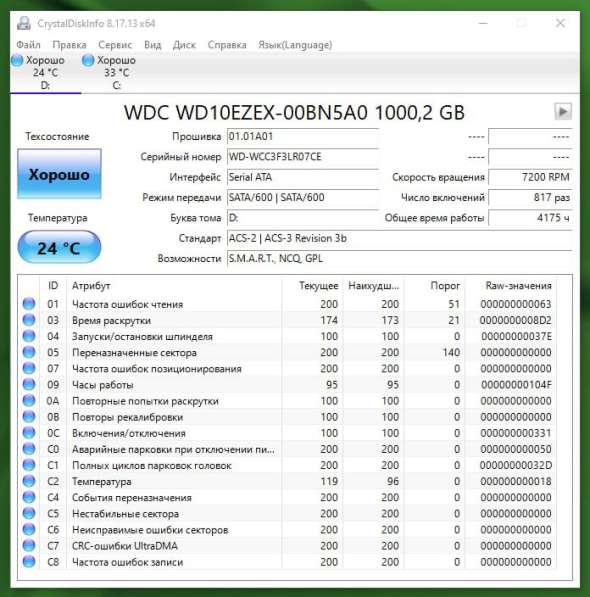Click the blue status orb for disk C:
Viewport: 590px width, 597px height.
coord(88,60)
